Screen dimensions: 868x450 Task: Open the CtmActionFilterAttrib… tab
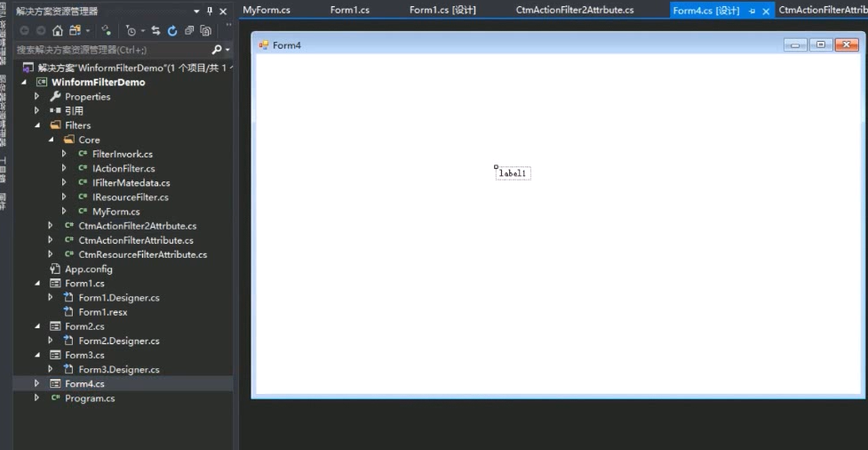coord(823,10)
